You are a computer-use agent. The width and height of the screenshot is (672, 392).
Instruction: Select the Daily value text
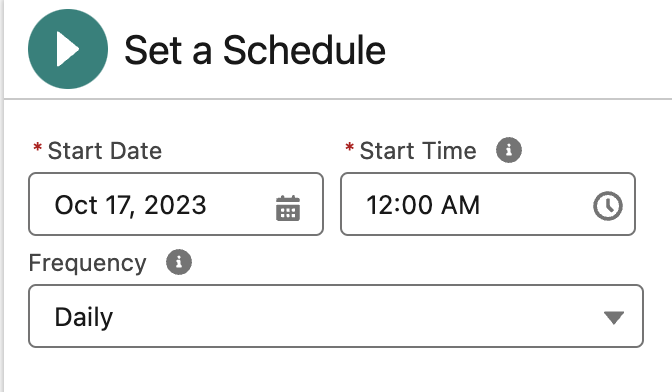click(x=84, y=317)
